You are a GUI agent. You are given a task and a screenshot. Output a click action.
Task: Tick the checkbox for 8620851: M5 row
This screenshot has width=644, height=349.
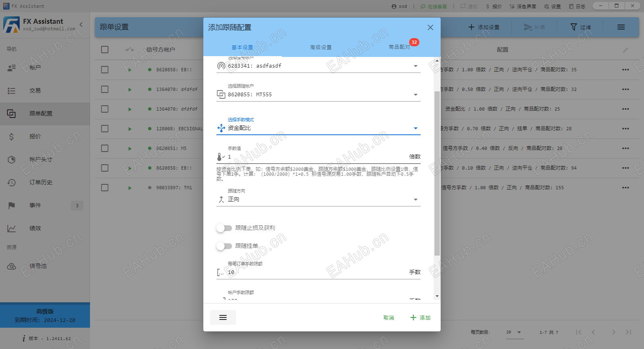pyautogui.click(x=105, y=148)
